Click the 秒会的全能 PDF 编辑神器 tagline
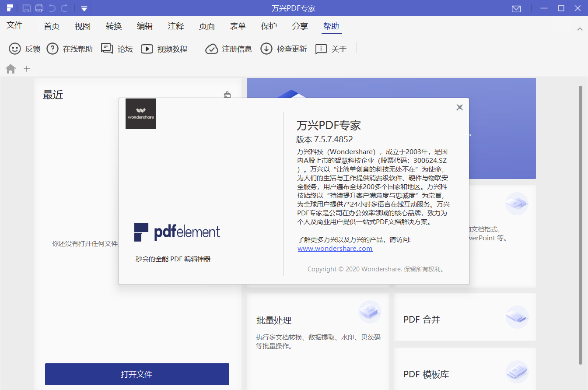The height and width of the screenshot is (390, 588). click(x=173, y=259)
